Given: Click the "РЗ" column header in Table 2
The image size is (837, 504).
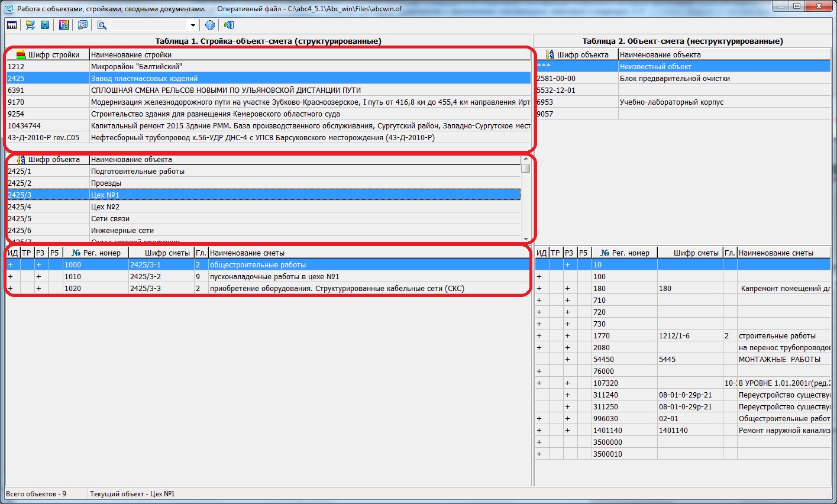Looking at the screenshot, I should click(569, 253).
